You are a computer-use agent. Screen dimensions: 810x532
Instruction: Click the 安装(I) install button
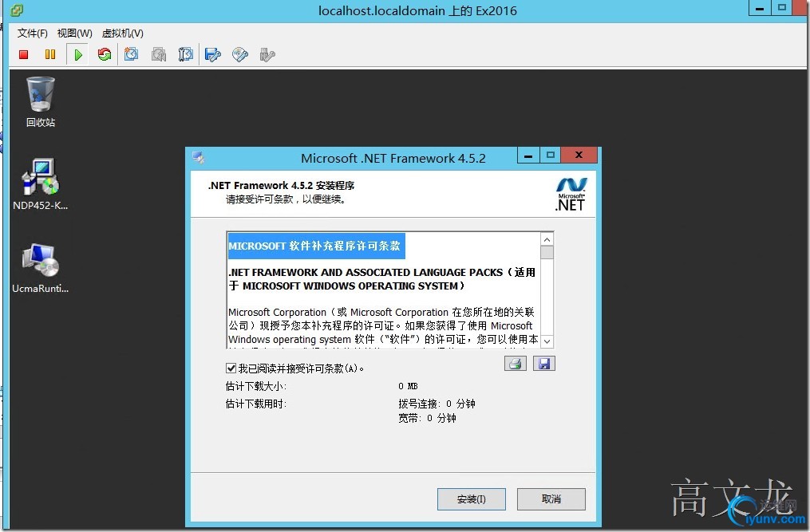pos(472,499)
